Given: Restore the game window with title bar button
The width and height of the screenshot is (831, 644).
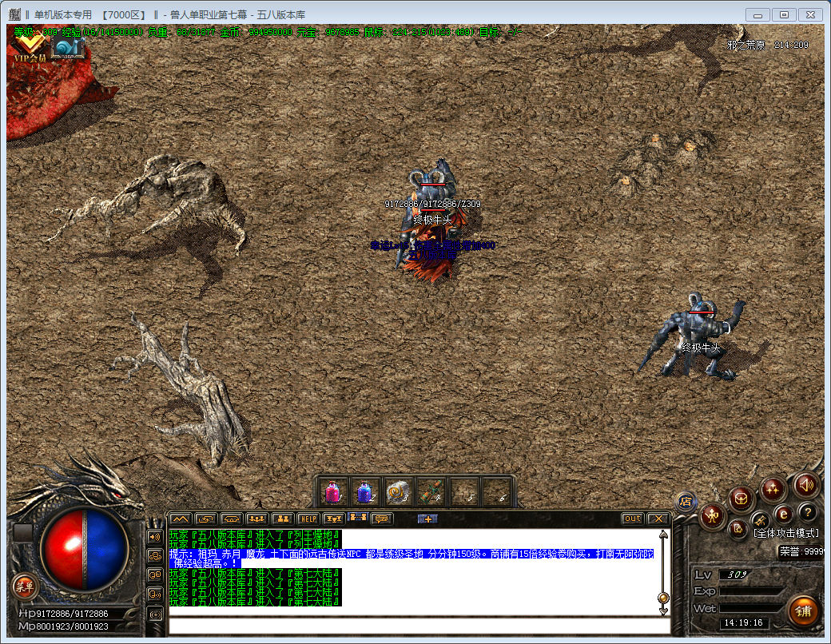Looking at the screenshot, I should pyautogui.click(x=785, y=15).
